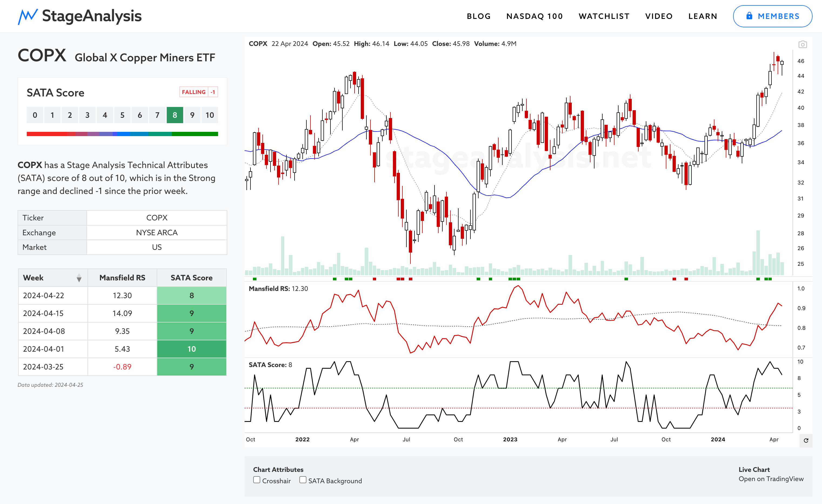The height and width of the screenshot is (504, 822).
Task: Click Mansfield RS value 14.09
Action: tap(122, 314)
